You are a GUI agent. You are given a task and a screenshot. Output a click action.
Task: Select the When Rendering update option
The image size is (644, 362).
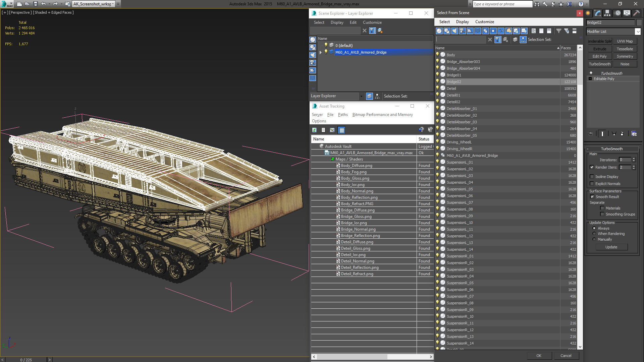(x=594, y=234)
